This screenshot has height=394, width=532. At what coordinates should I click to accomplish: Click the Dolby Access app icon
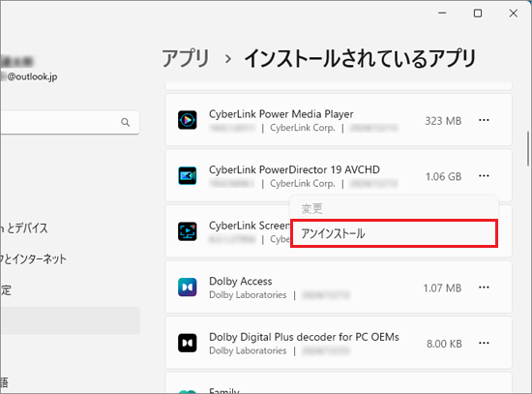pos(188,287)
